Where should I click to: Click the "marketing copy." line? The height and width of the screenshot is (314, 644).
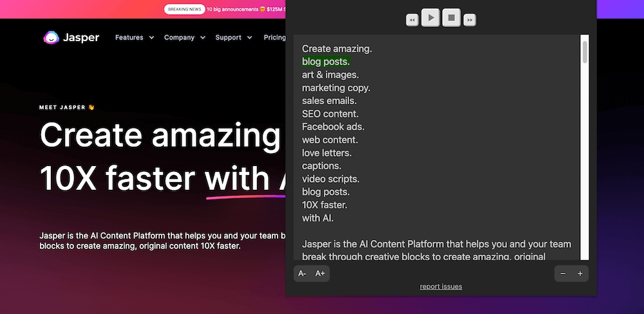(x=336, y=88)
